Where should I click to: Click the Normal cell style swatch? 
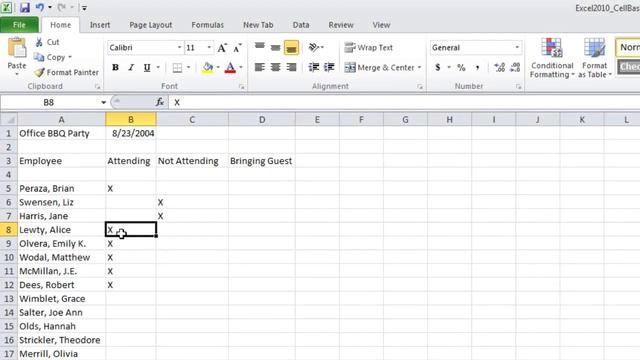point(628,47)
